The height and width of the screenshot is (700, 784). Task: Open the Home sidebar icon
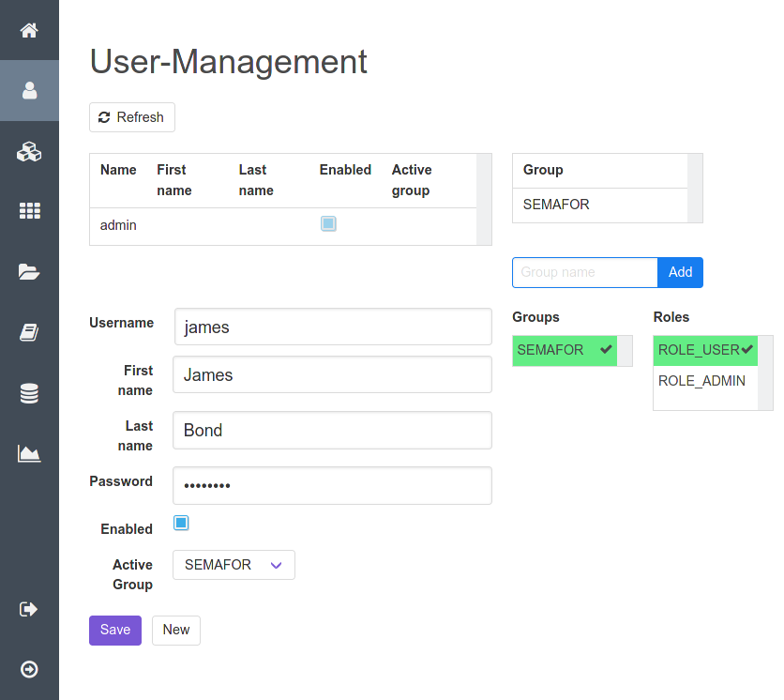pyautogui.click(x=29, y=30)
